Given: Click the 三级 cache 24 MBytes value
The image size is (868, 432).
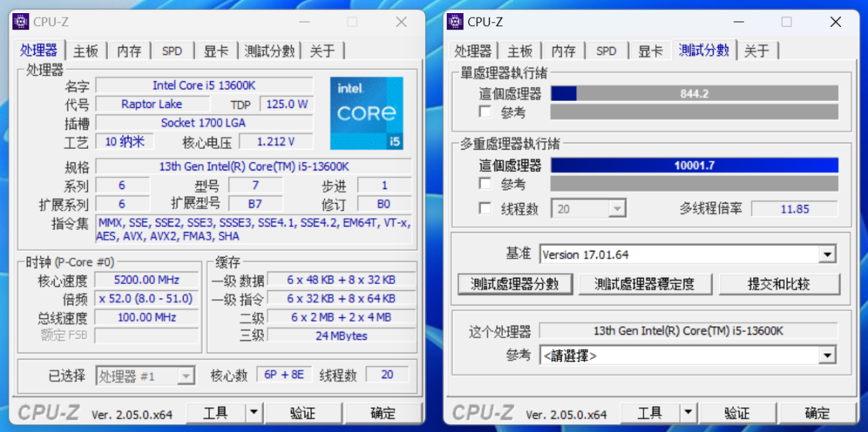Looking at the screenshot, I should (342, 336).
